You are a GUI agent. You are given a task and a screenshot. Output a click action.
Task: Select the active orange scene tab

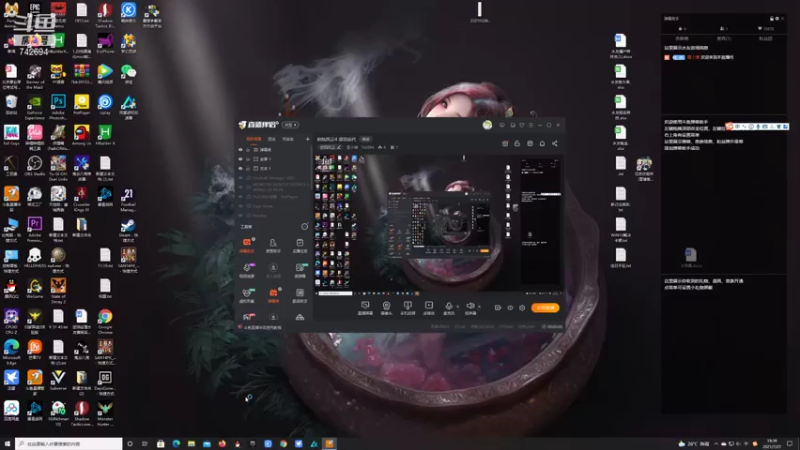pos(254,139)
